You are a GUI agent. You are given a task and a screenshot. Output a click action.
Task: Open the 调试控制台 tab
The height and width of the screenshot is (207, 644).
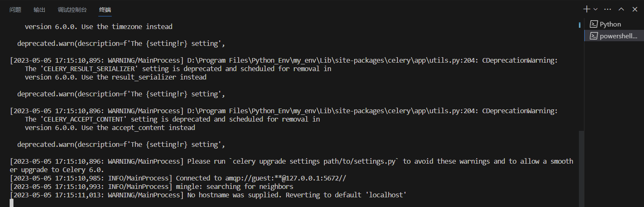pos(72,10)
